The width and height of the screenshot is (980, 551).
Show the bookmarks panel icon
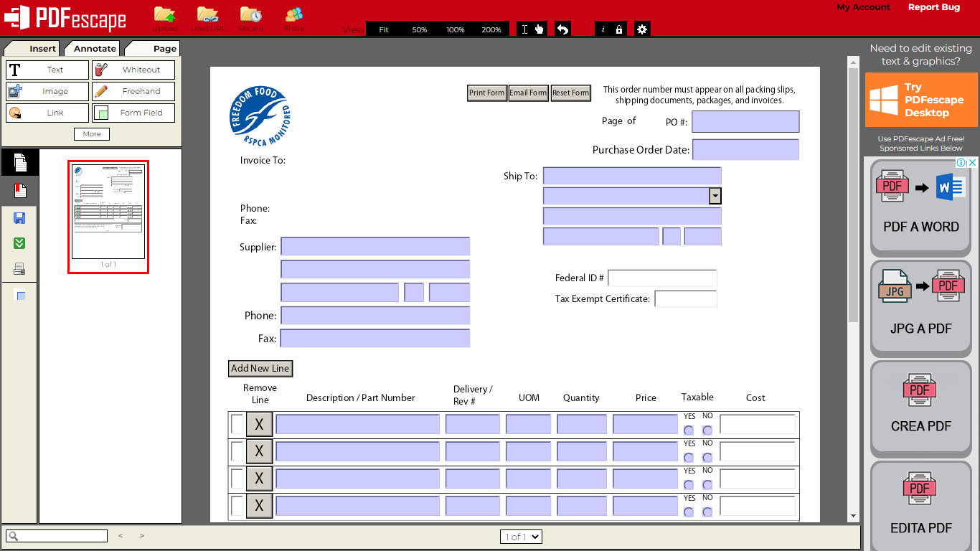[20, 191]
